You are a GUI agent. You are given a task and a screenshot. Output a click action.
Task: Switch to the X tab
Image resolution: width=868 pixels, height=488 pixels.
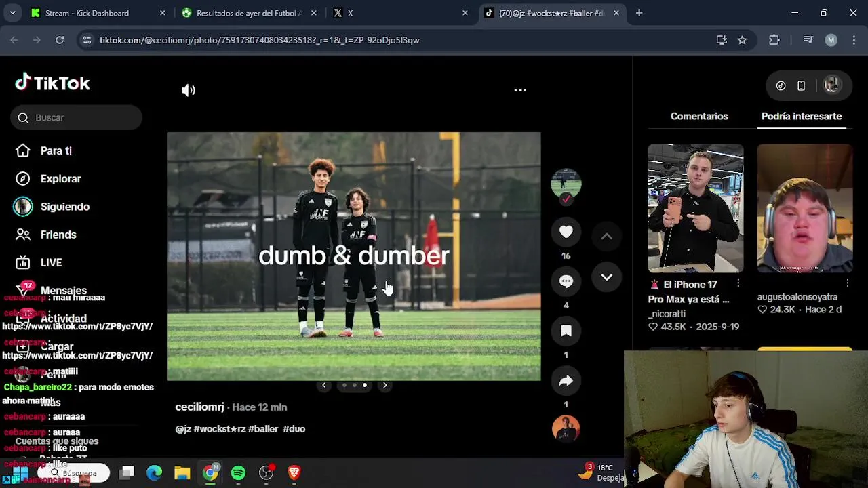(x=400, y=13)
